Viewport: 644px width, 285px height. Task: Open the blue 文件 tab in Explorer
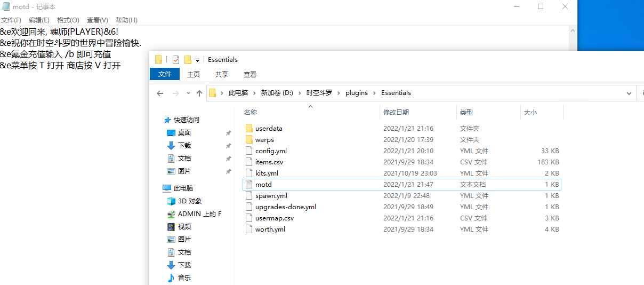(x=165, y=74)
